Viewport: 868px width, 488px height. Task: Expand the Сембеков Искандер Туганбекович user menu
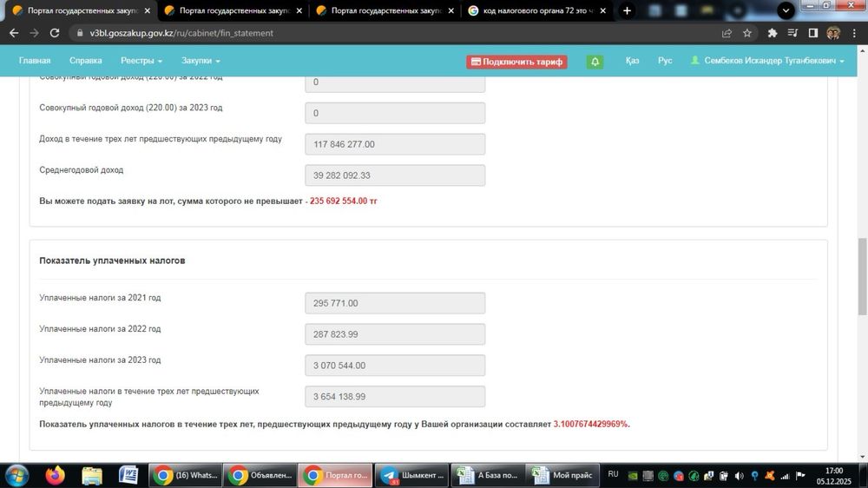tap(767, 61)
